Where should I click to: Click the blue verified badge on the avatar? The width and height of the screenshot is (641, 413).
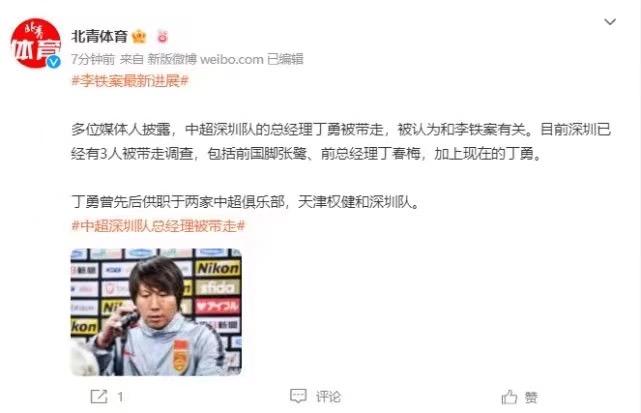click(54, 62)
